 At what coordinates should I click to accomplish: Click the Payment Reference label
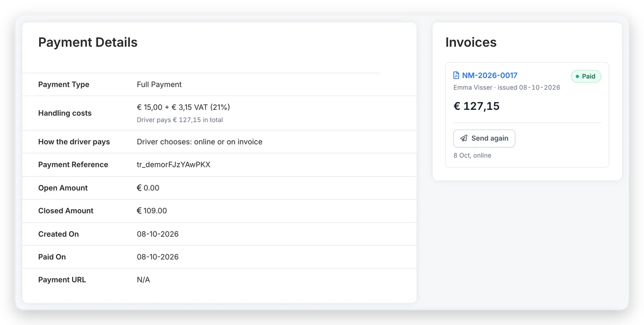coord(73,165)
